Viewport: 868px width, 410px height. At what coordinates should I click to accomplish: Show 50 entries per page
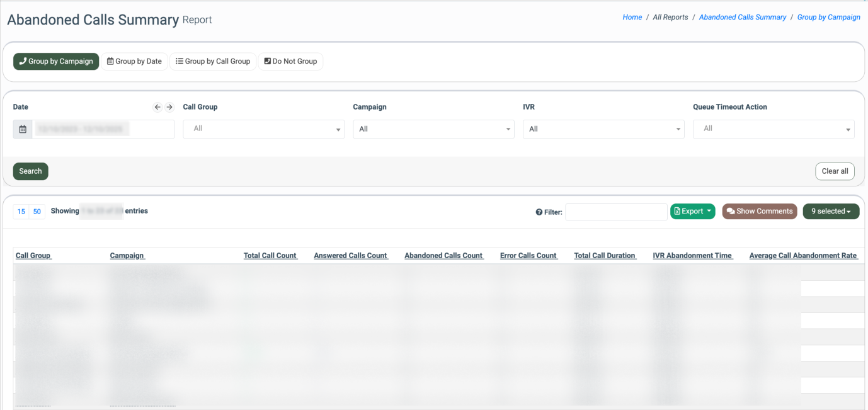[x=37, y=212]
